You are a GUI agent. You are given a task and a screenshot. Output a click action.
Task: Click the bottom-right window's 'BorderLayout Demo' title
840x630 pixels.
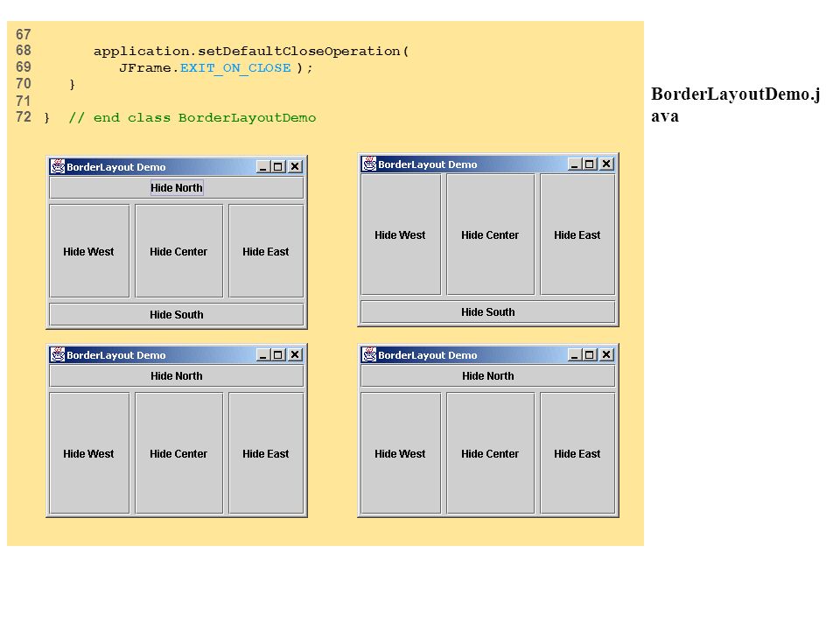428,355
